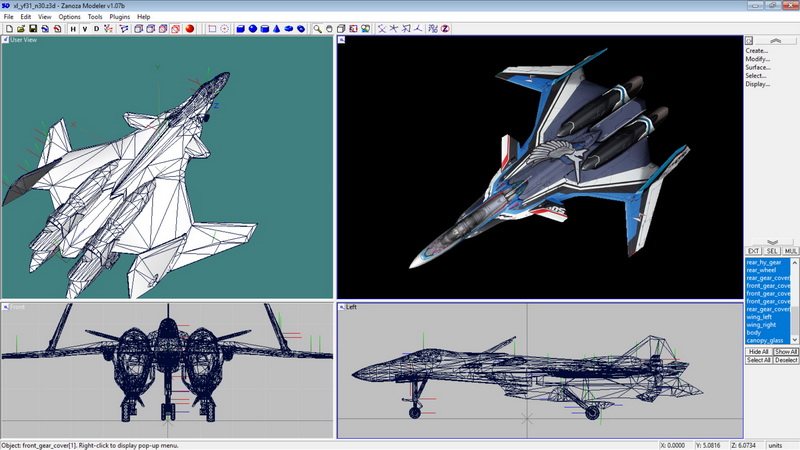Create a sphere primitive
Image resolution: width=800 pixels, height=450 pixels.
pos(253,29)
